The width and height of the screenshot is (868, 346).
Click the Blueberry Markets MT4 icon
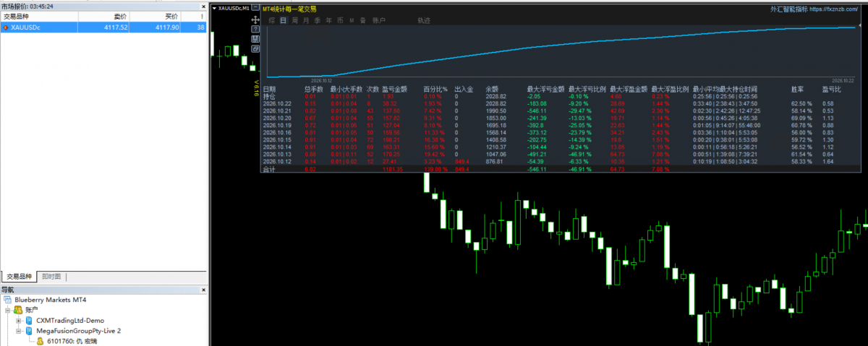point(7,298)
